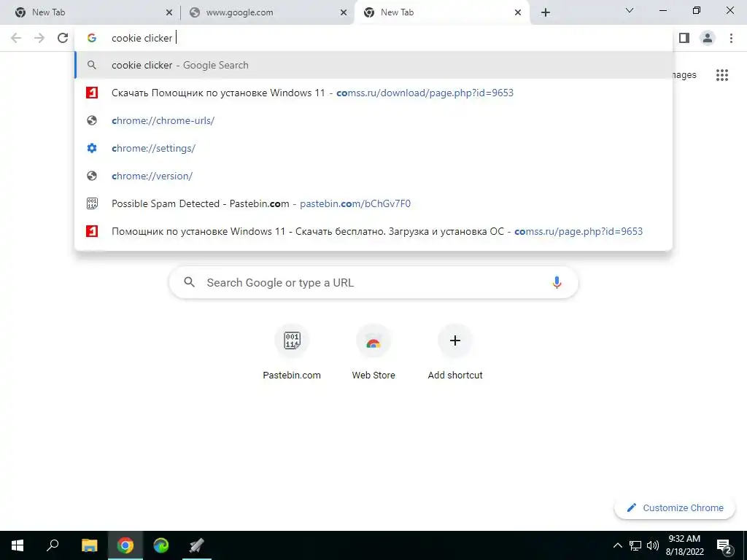Screen dimensions: 747x560
Task: Click the address bar with 'cookie clicker'
Action: (373, 38)
